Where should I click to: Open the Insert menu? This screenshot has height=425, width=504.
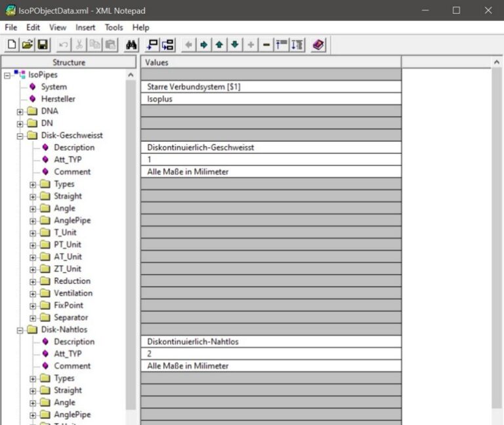85,28
